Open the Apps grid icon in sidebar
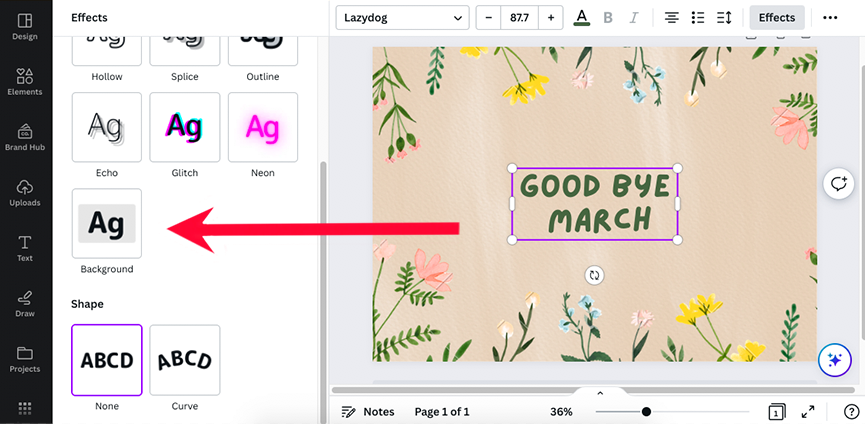Viewport: 865px width, 424px height. 25,408
